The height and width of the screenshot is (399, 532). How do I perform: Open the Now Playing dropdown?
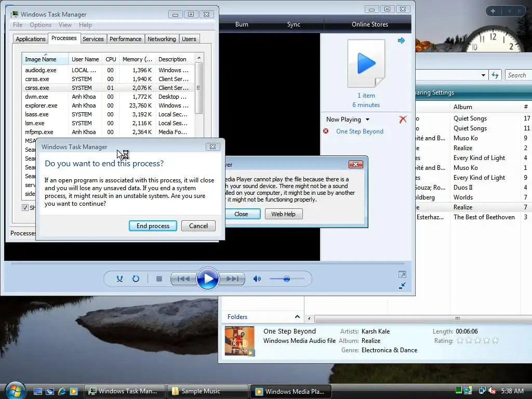click(367, 119)
